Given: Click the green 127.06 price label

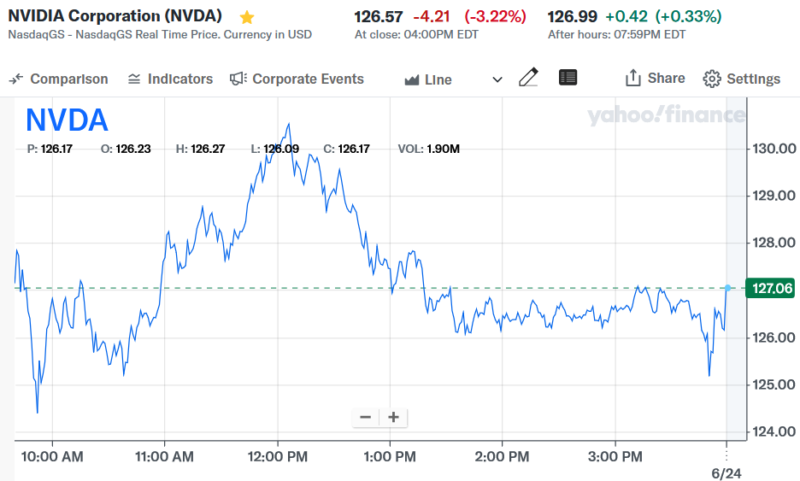Looking at the screenshot, I should pos(771,289).
